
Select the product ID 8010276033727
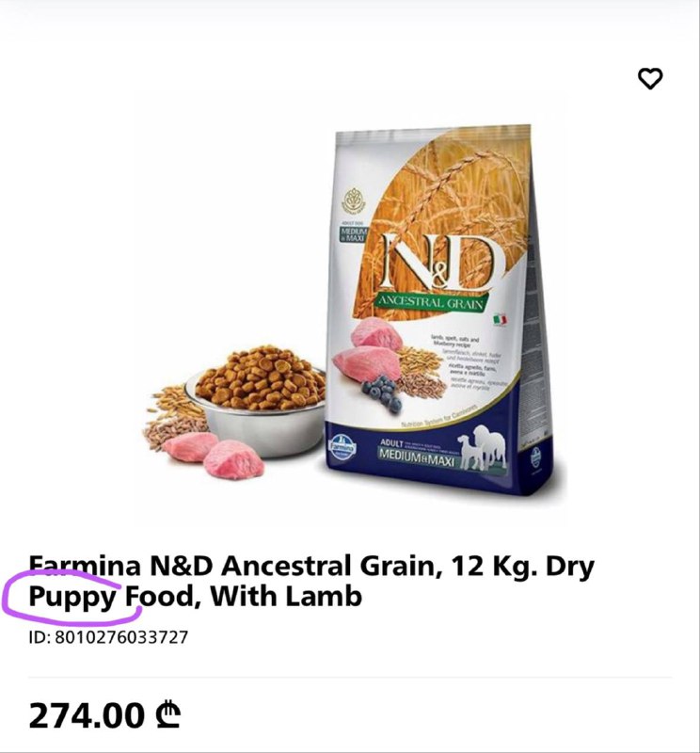click(x=108, y=637)
